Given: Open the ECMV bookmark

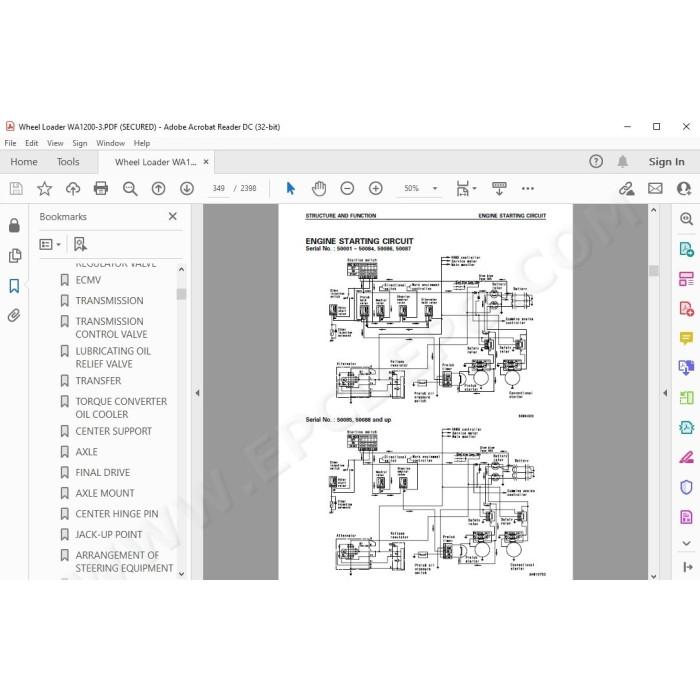Looking at the screenshot, I should click(88, 280).
